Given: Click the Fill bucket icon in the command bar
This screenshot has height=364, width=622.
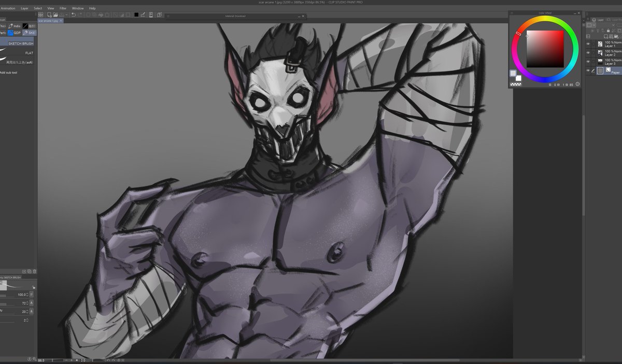Looking at the screenshot, I should (101, 15).
